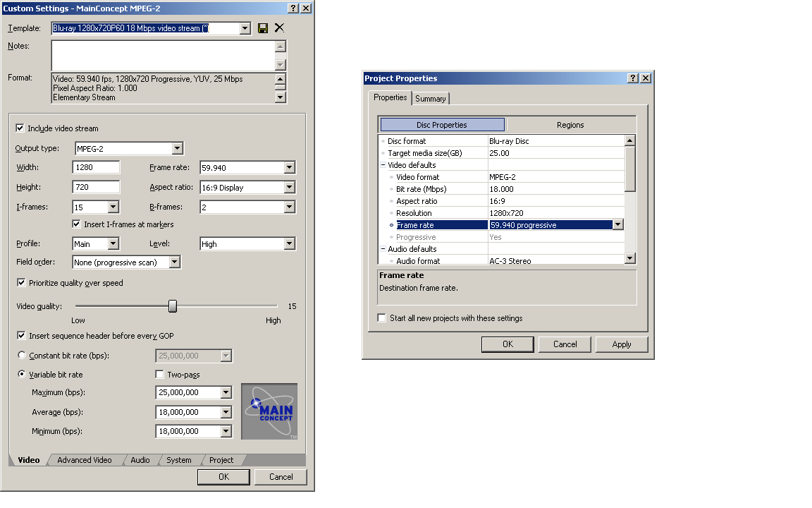Expand the Output type combo box
812x508 pixels.
(x=177, y=148)
